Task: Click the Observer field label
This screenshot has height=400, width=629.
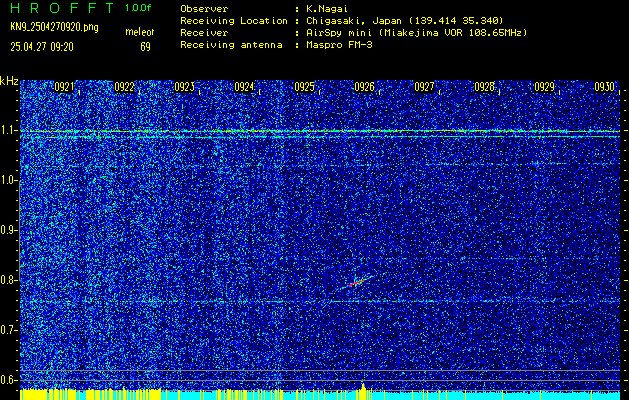Action: click(204, 8)
